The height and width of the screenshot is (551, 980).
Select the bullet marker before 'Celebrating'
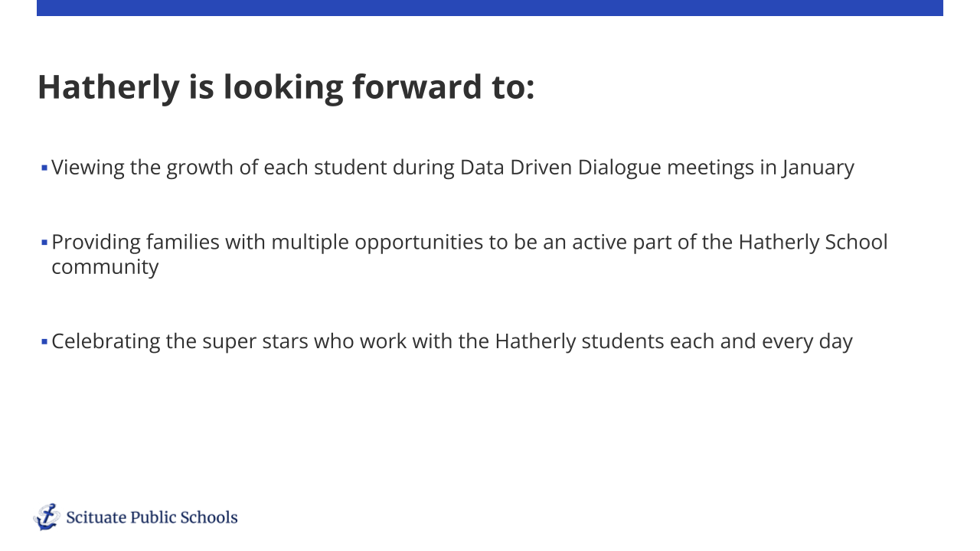tap(44, 341)
